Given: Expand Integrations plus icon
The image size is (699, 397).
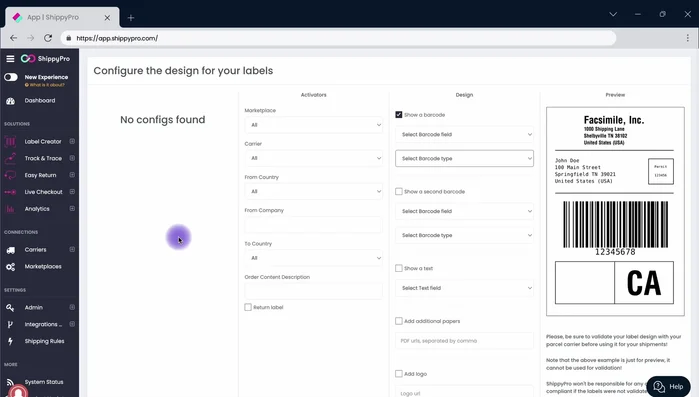Looking at the screenshot, I should [x=72, y=324].
